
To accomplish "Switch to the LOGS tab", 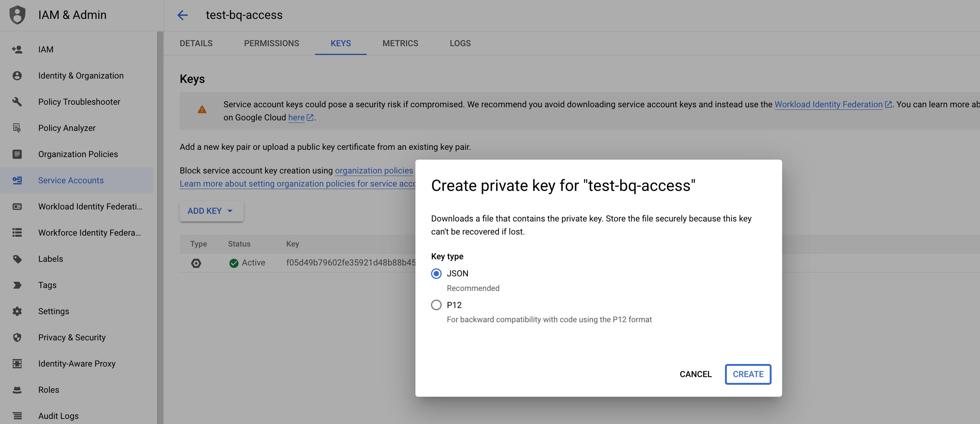I will click(459, 43).
